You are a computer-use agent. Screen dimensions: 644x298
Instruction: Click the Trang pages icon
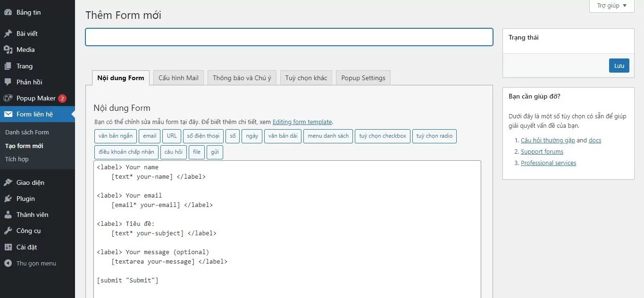tap(8, 66)
